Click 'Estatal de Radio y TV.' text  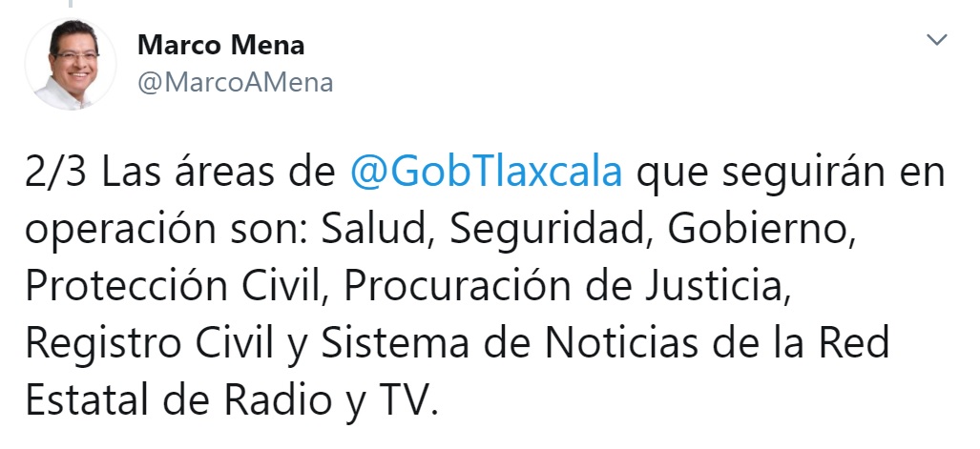227,401
